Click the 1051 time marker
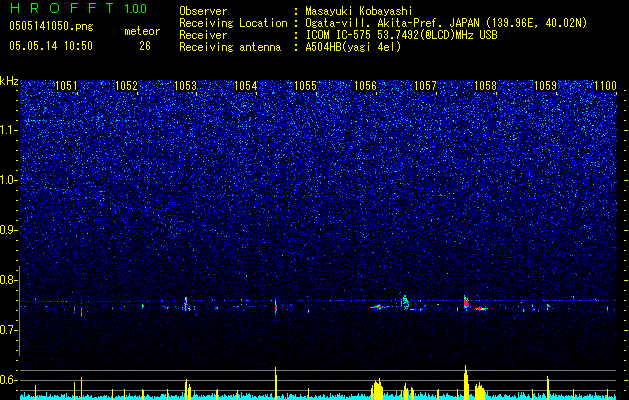Viewport: 629px width, 400px height. click(66, 86)
